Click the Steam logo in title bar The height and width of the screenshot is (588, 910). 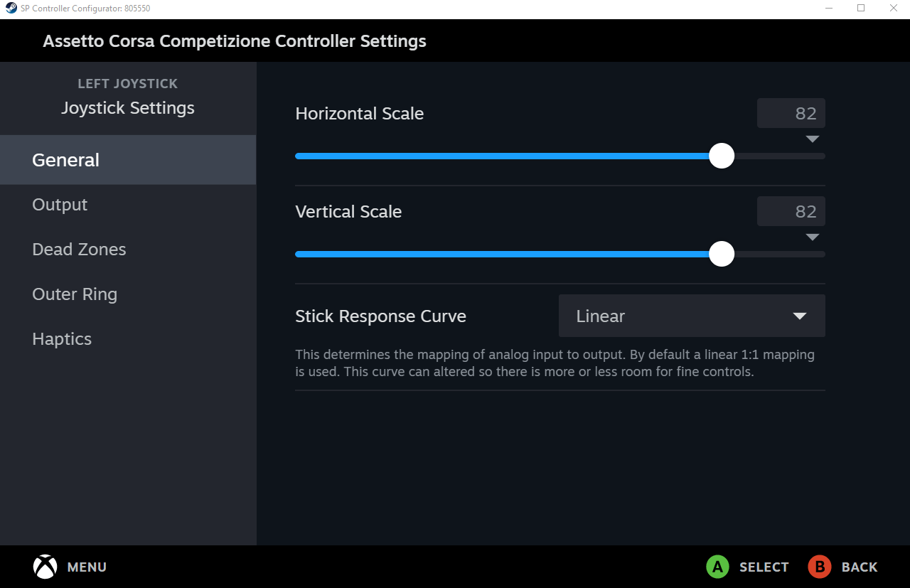click(x=11, y=9)
